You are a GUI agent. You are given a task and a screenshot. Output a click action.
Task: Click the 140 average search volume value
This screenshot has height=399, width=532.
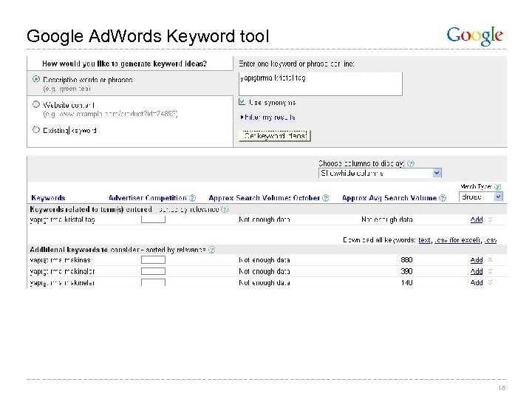tap(406, 282)
